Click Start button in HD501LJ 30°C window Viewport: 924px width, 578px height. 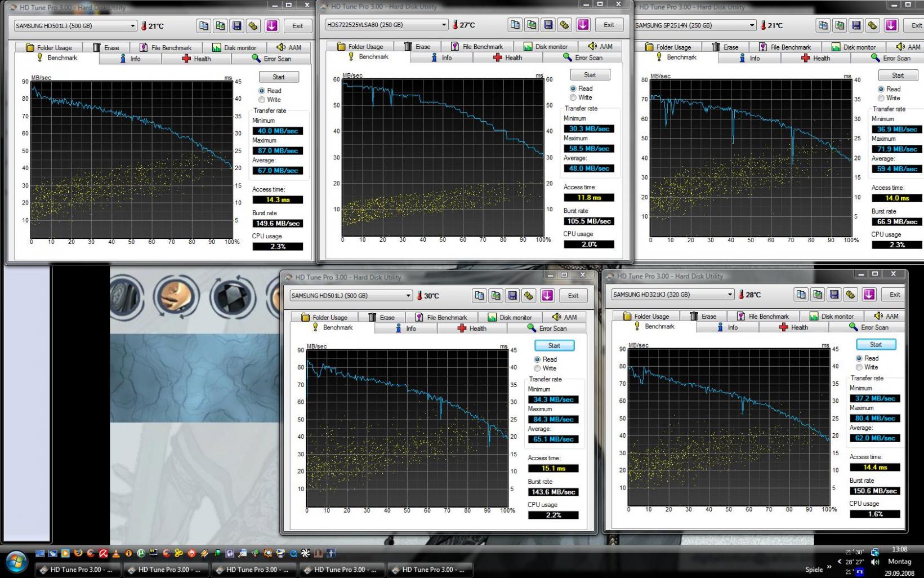click(554, 346)
